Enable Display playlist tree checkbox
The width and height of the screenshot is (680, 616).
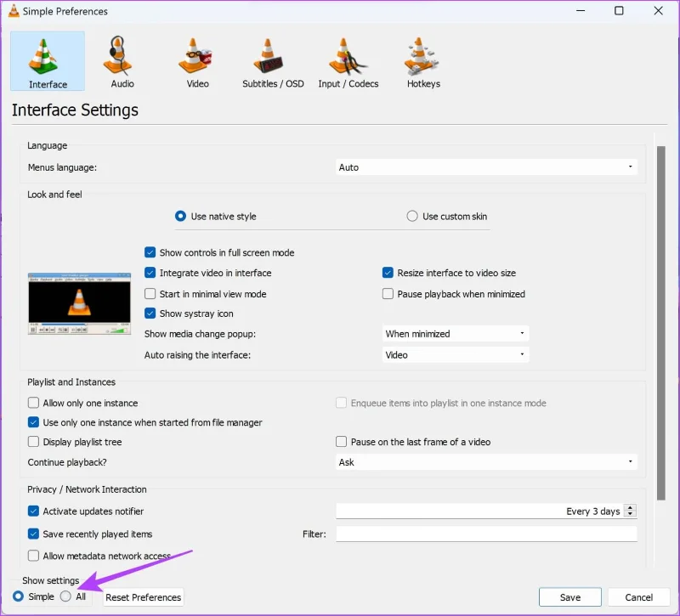[x=33, y=442]
